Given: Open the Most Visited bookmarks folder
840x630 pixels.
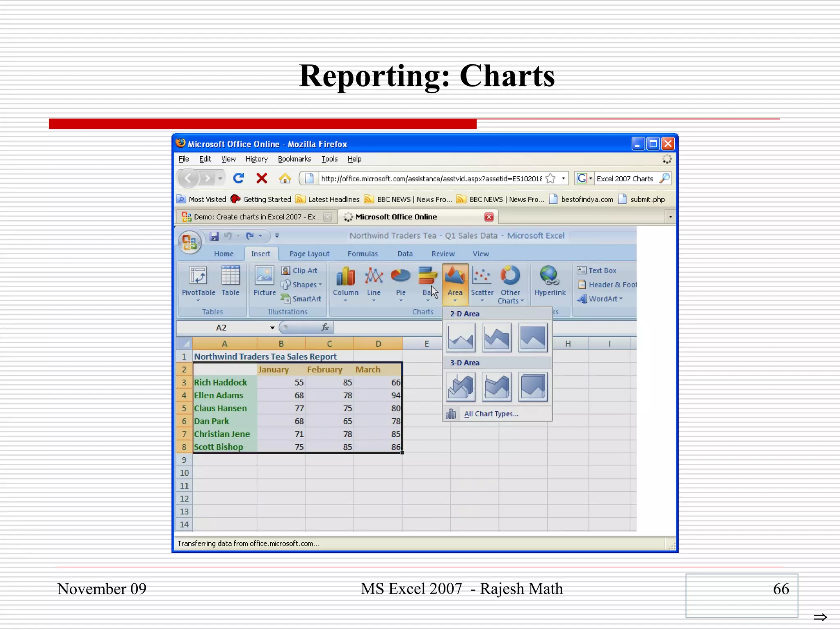Looking at the screenshot, I should (201, 199).
